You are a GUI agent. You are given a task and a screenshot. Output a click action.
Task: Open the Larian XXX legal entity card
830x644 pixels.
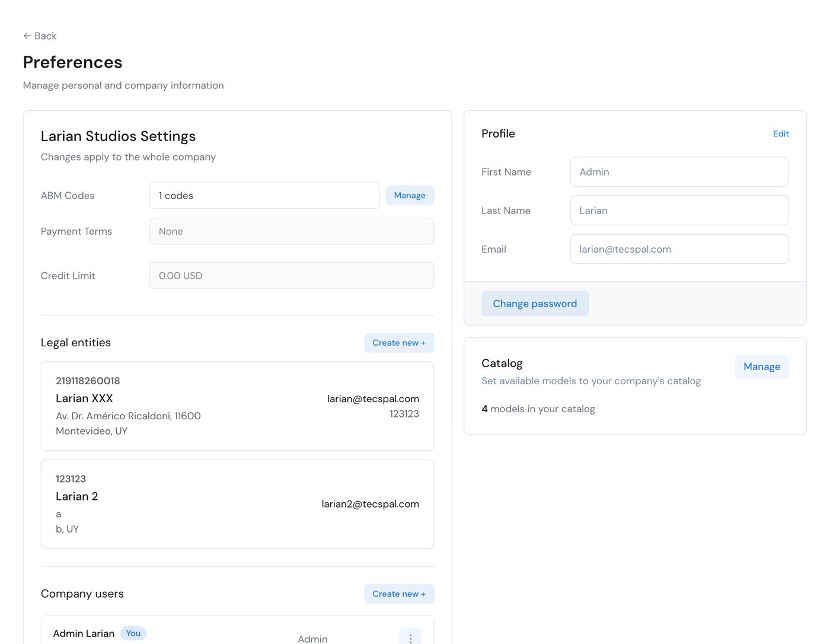click(237, 406)
